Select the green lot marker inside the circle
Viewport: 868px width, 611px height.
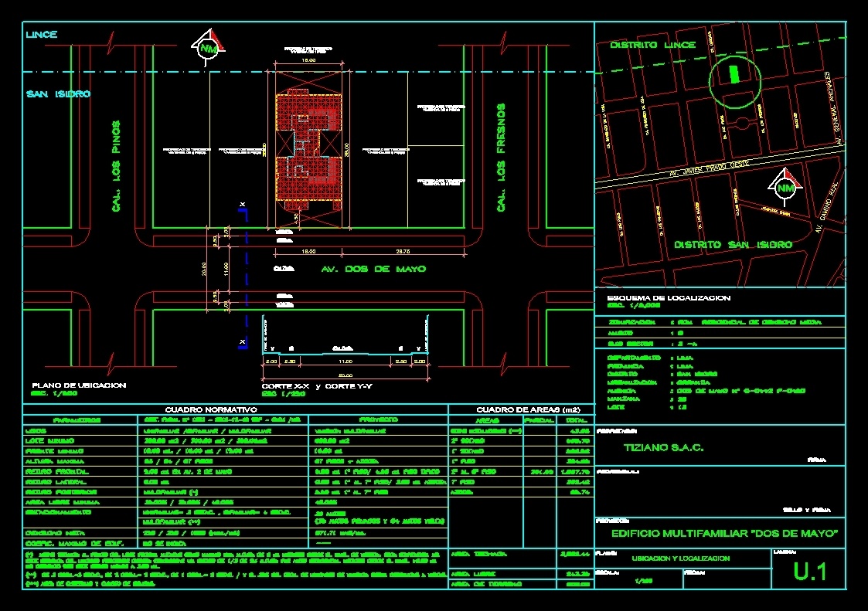[733, 76]
